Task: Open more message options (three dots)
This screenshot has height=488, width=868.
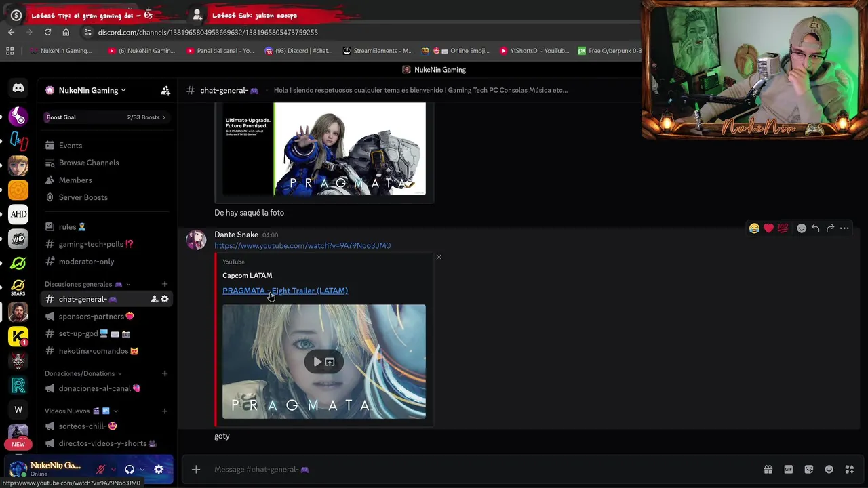Action: click(x=844, y=228)
